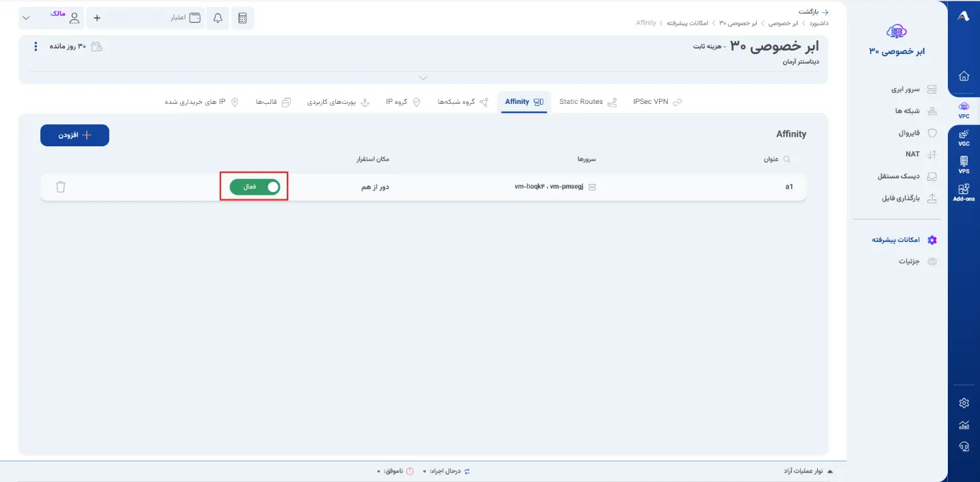Switch to the Static Routes tab
The image size is (980, 482).
588,102
